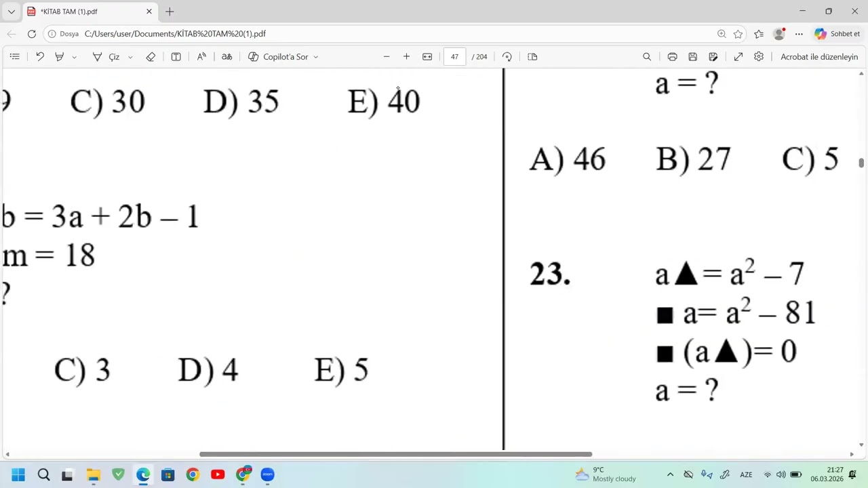Click answer option A) 46
868x488 pixels.
(x=567, y=159)
